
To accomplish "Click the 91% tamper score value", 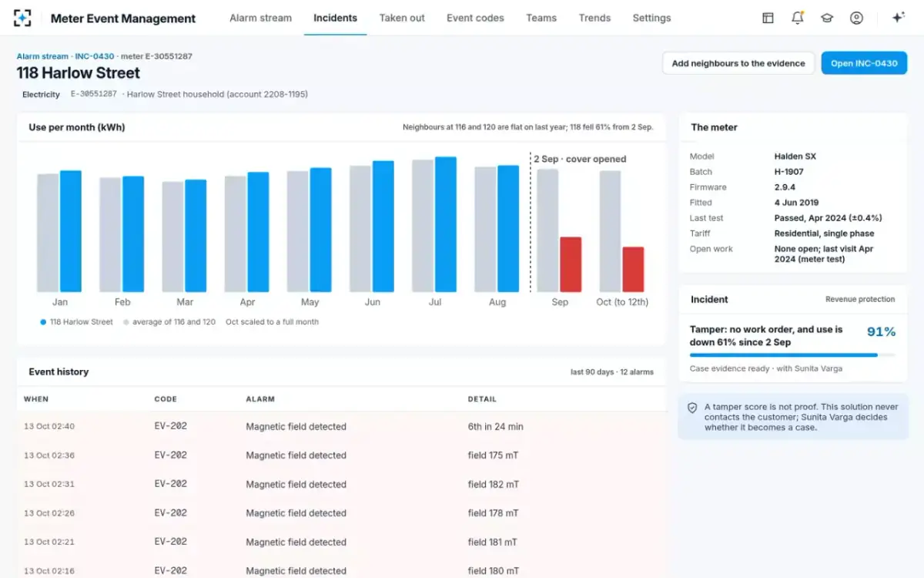I will 881,332.
